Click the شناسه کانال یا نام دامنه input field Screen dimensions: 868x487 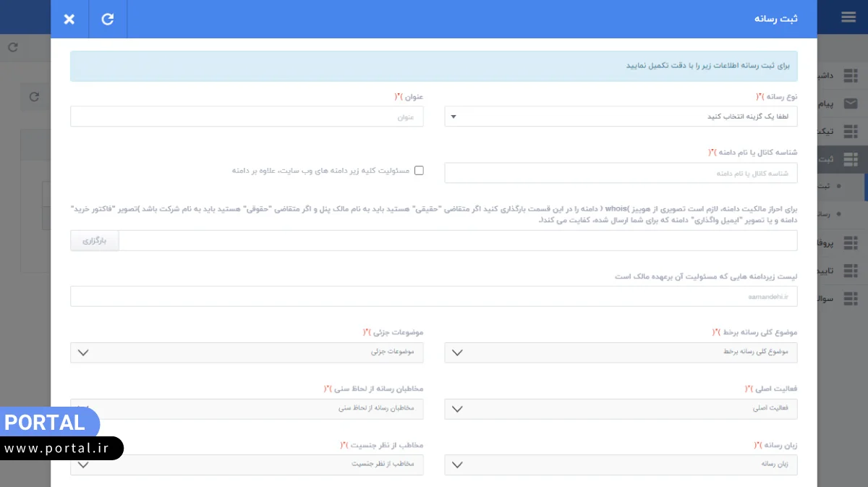point(621,172)
